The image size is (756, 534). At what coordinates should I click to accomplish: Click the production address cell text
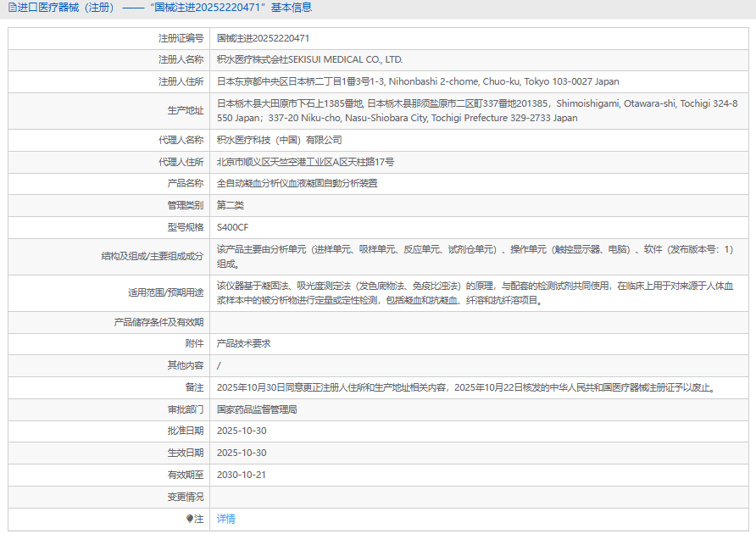point(476,111)
